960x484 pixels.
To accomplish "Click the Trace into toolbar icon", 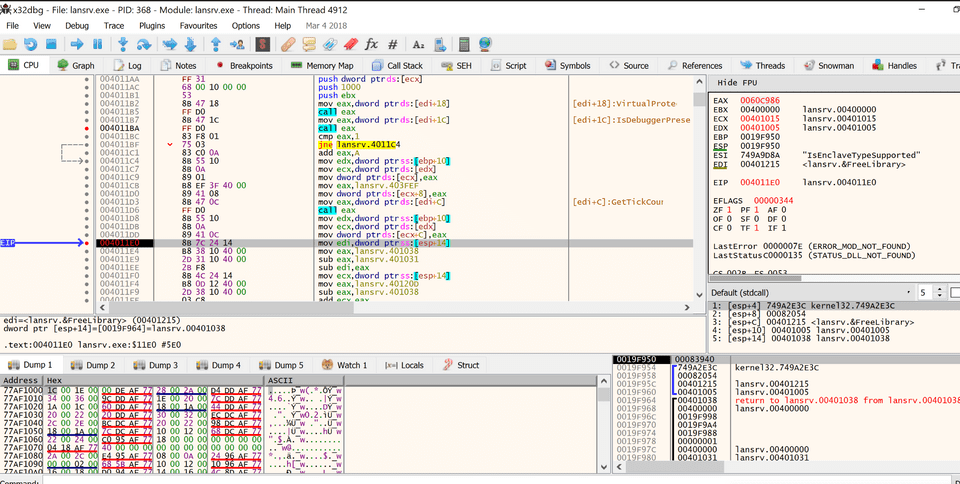I will coord(170,44).
